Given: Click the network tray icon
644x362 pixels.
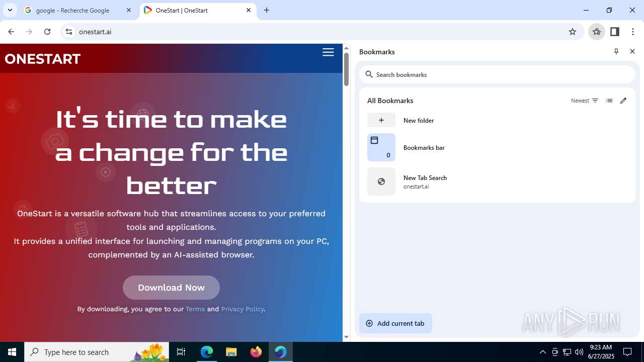Looking at the screenshot, I should pyautogui.click(x=567, y=352).
